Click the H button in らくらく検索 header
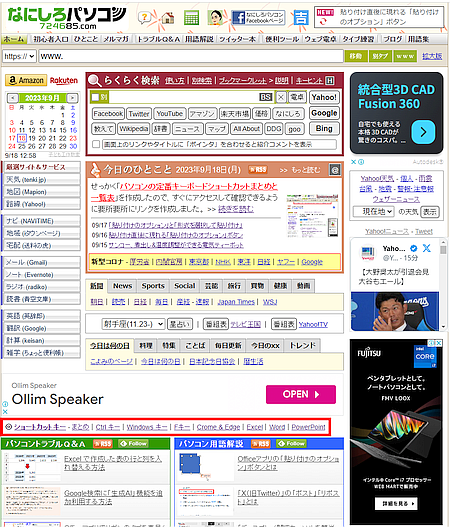The image size is (450, 527). pyautogui.click(x=330, y=81)
